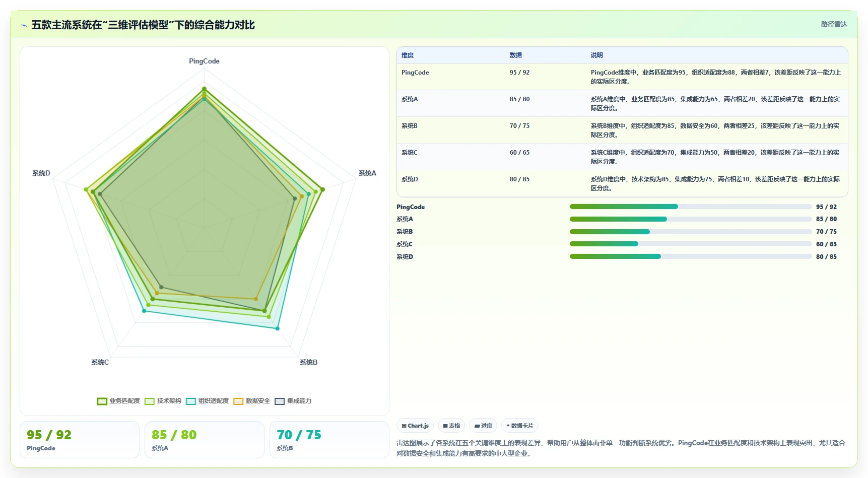Viewport: 868px width, 478px height.
Task: Click the summary paragraph starting with 雷达图展示了
Action: (621, 448)
